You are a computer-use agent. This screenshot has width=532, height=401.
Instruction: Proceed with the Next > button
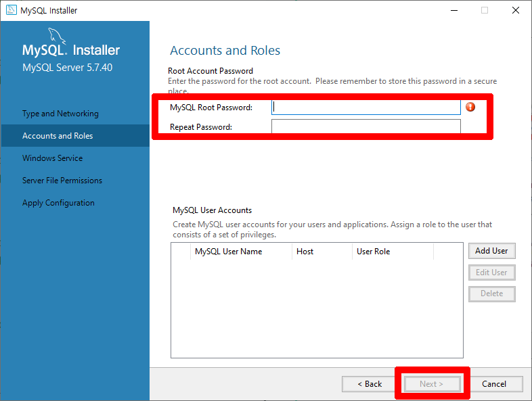(x=431, y=384)
